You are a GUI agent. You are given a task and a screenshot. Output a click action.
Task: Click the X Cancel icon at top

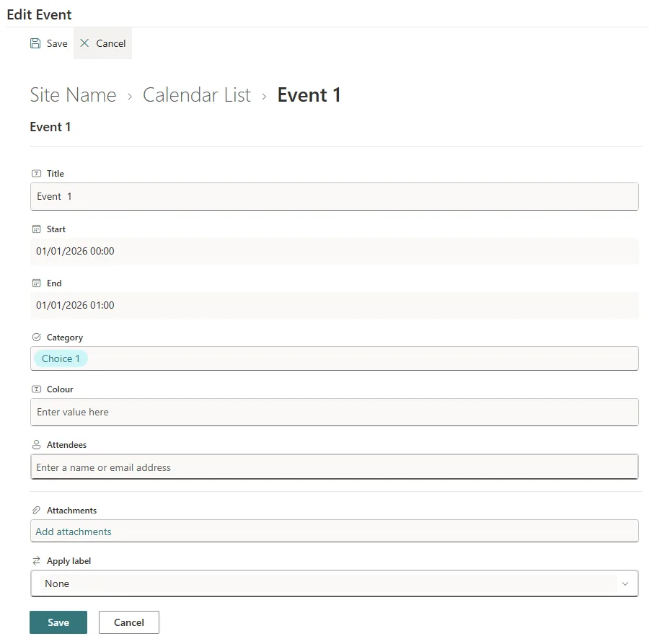pyautogui.click(x=84, y=43)
